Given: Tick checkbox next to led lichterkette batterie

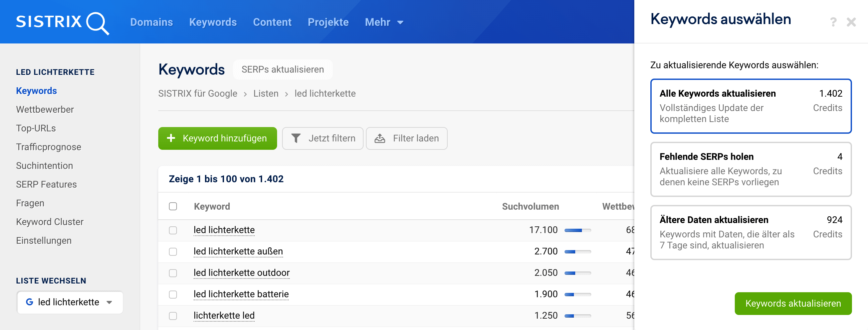Looking at the screenshot, I should (173, 295).
